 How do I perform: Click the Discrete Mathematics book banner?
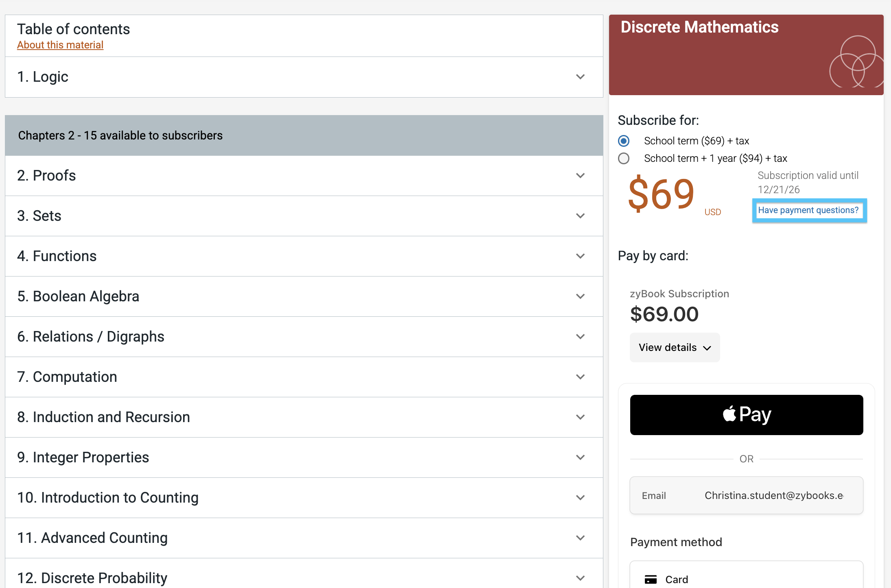746,55
